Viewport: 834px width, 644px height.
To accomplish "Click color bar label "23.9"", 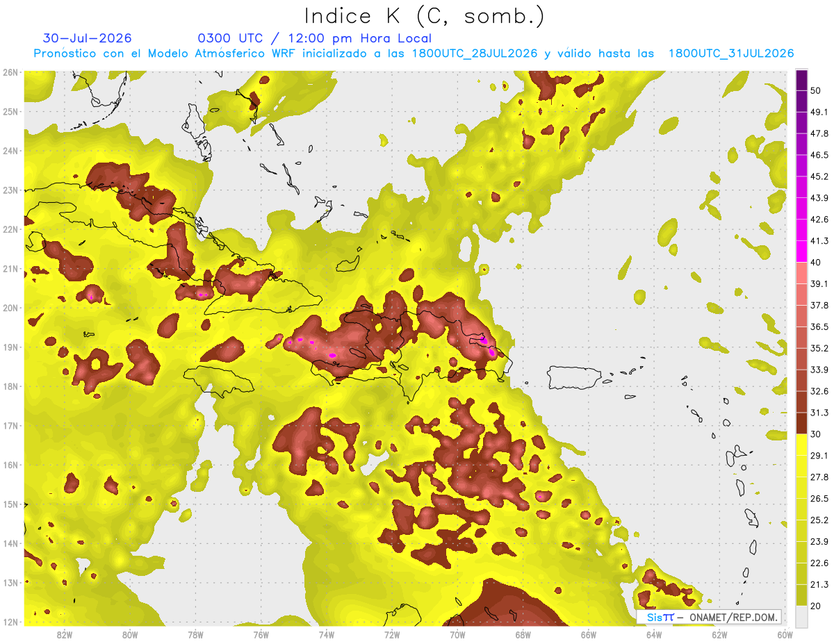I will coord(819,542).
